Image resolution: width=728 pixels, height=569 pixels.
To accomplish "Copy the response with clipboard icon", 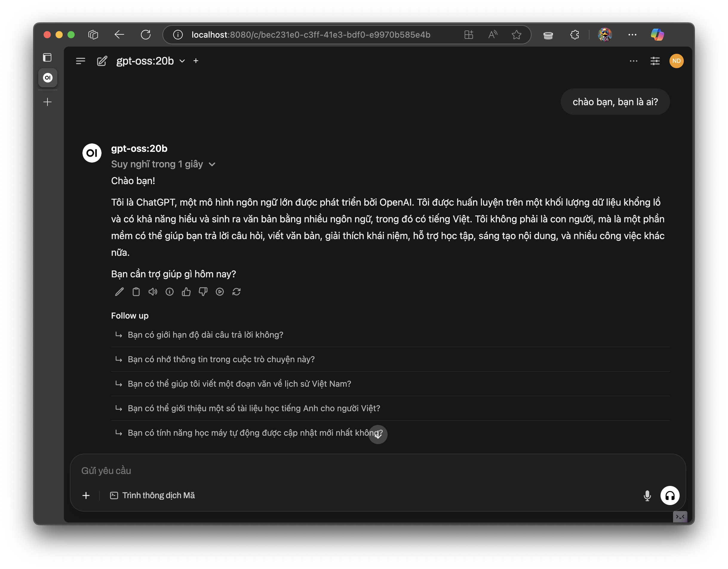I will tap(136, 292).
